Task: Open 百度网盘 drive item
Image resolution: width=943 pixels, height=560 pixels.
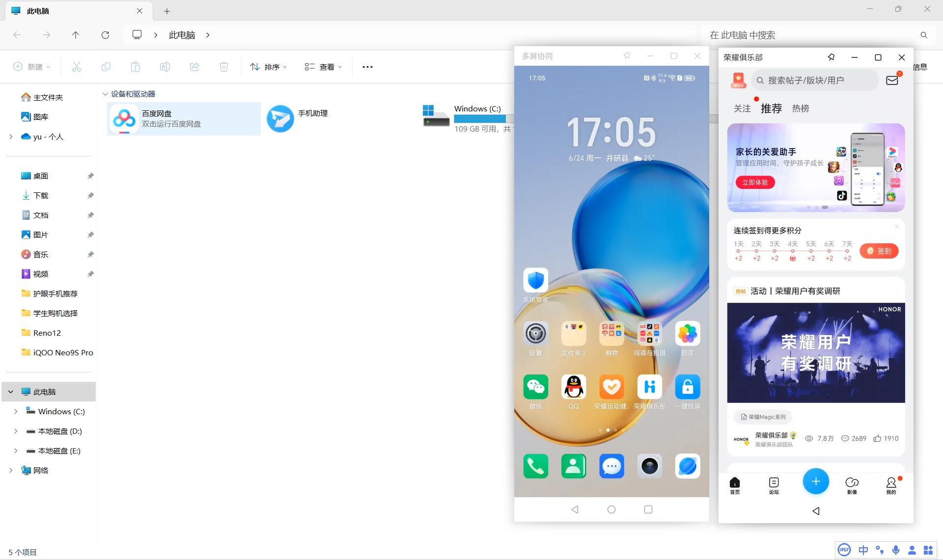Action: point(184,118)
